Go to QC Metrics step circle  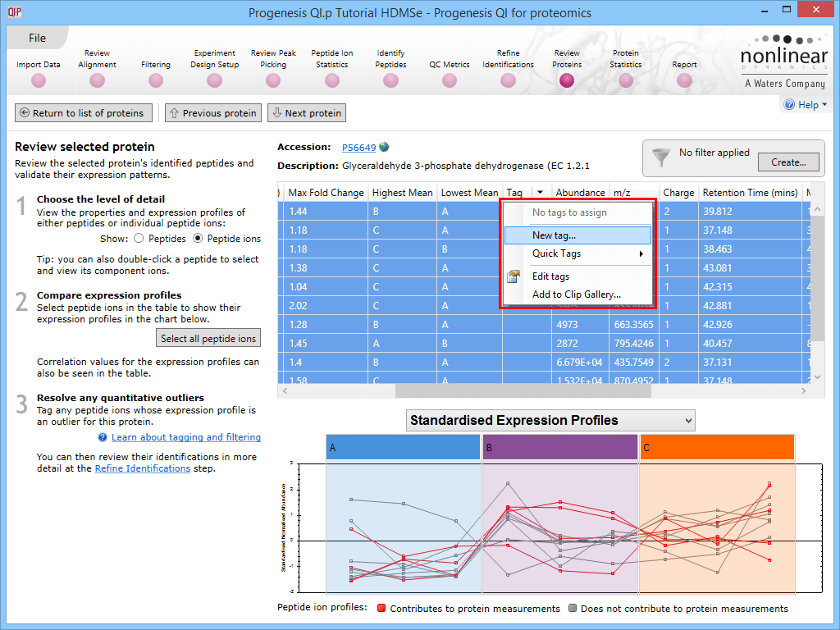pyautogui.click(x=450, y=81)
